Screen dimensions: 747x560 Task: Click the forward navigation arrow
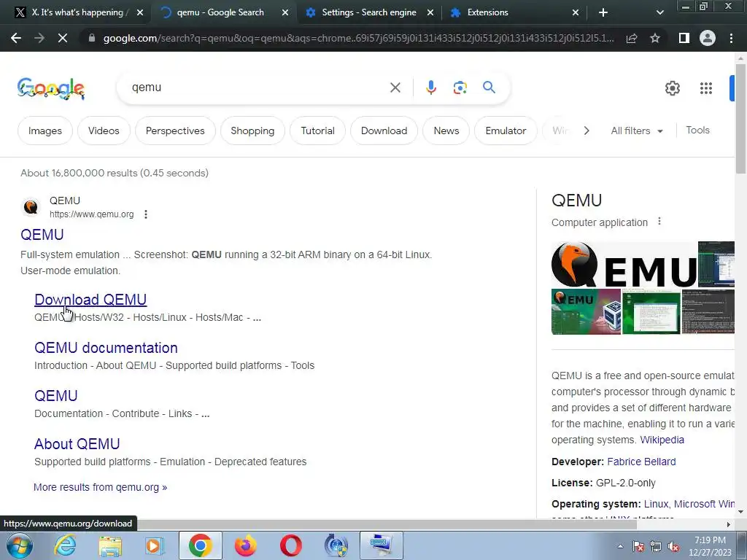pyautogui.click(x=39, y=38)
